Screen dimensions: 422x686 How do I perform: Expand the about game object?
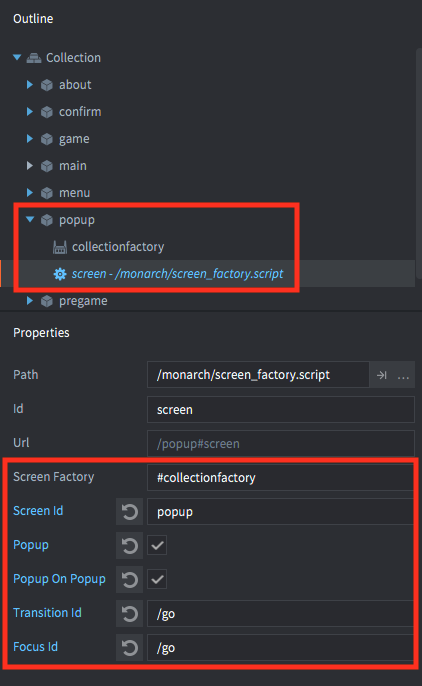click(x=30, y=84)
